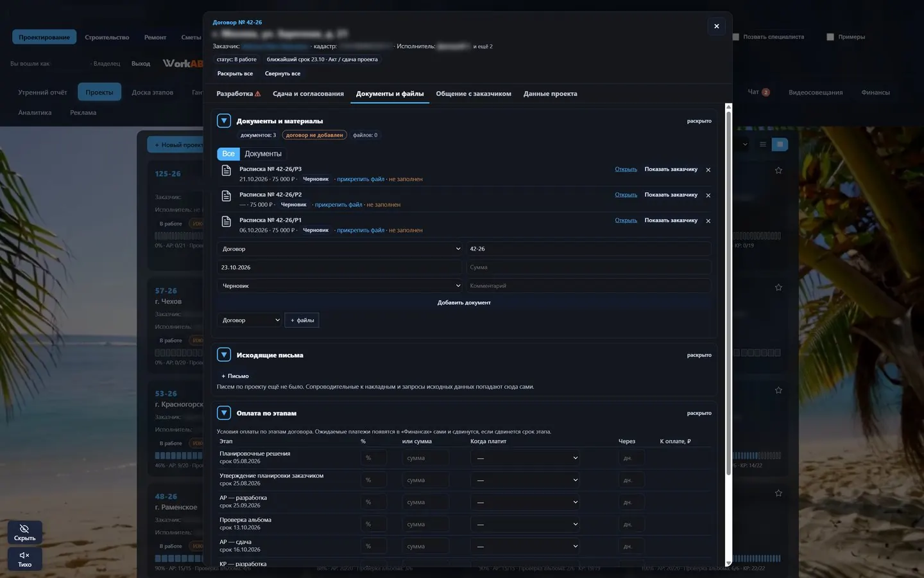Click the document icon of Расписка № 42-26/Р2
The width and height of the screenshot is (924, 578).
[226, 196]
